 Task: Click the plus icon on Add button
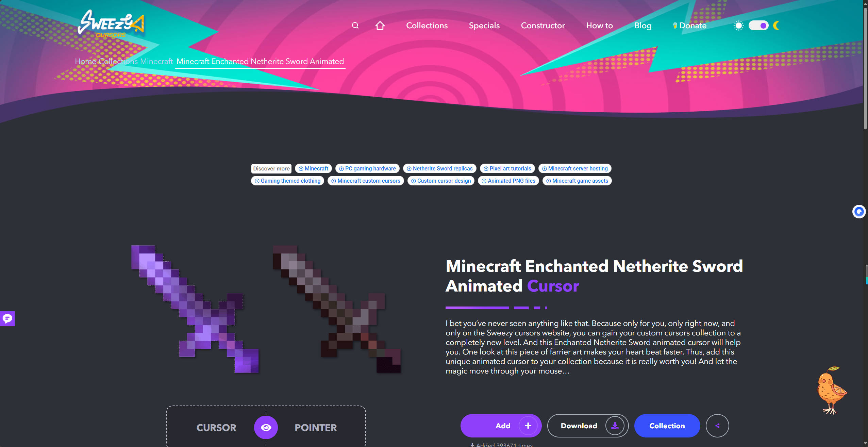pyautogui.click(x=528, y=426)
